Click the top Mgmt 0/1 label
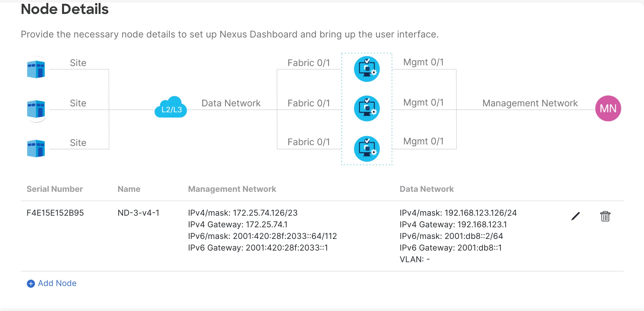644x311 pixels. coord(423,62)
